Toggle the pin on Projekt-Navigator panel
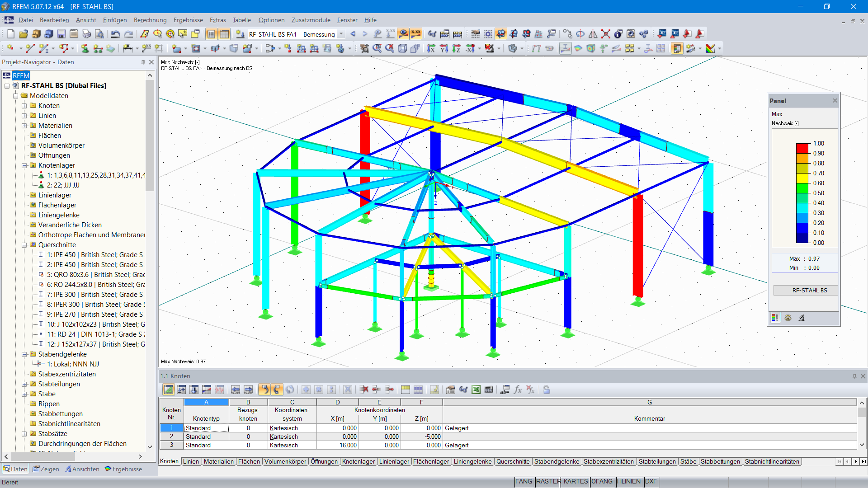This screenshot has height=488, width=868. click(143, 62)
